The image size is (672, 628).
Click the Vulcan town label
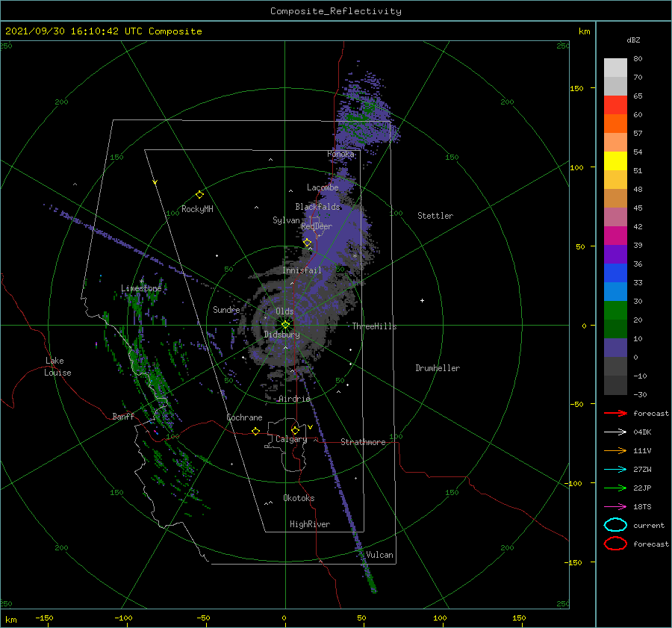coord(380,555)
